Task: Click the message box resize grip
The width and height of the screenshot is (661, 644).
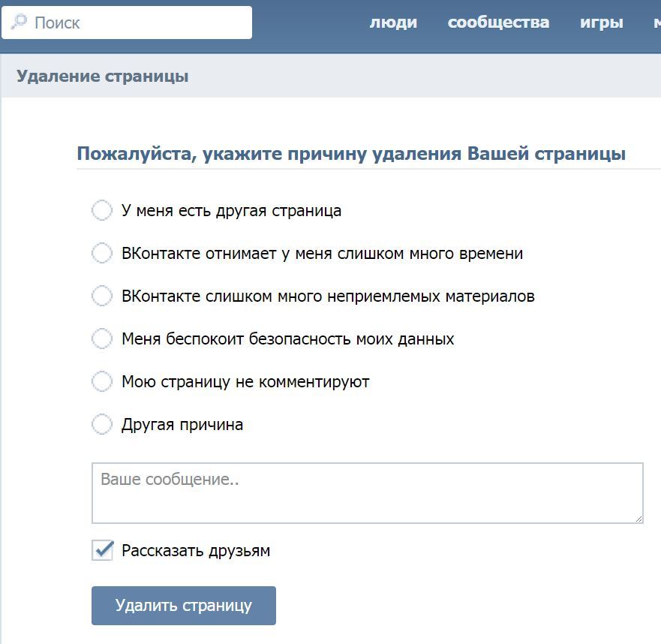Action: click(638, 518)
